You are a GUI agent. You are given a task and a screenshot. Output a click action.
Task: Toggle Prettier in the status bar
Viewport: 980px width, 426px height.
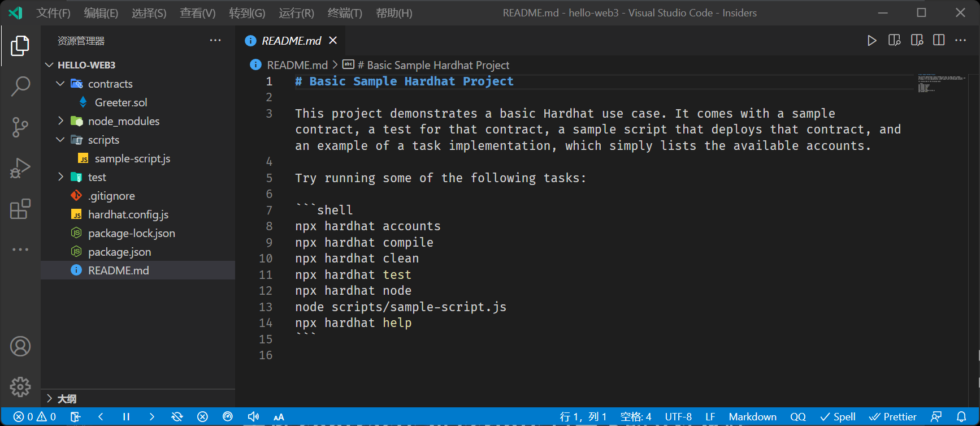click(x=892, y=417)
